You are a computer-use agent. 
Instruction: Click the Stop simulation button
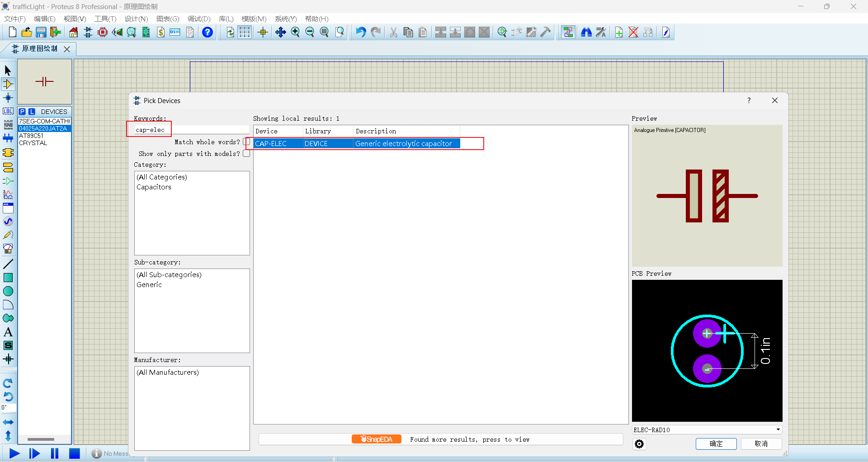coord(75,453)
